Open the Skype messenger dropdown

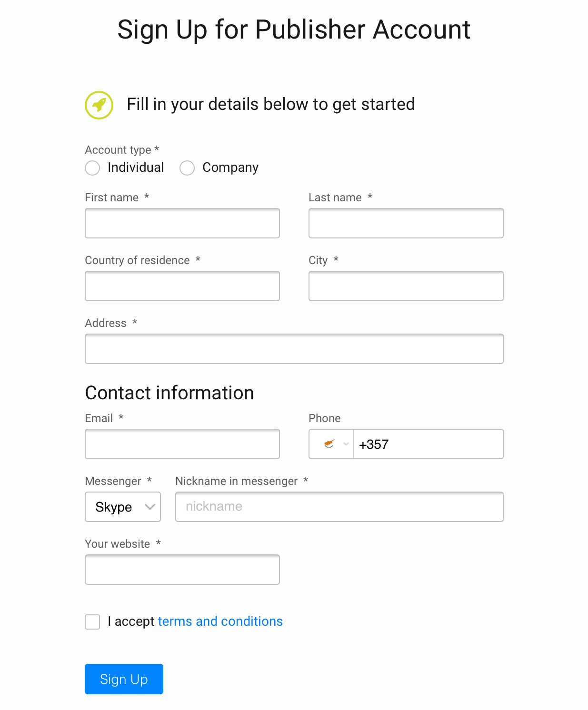point(123,507)
